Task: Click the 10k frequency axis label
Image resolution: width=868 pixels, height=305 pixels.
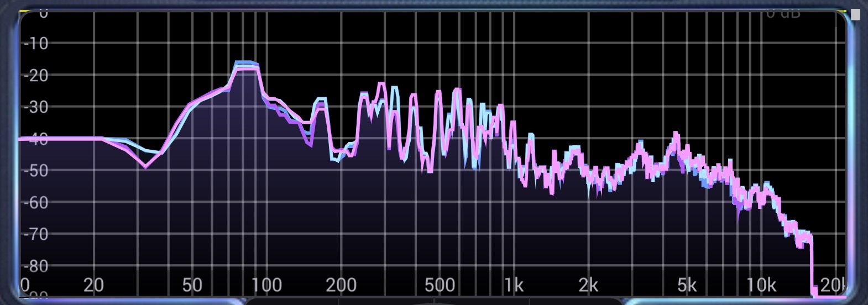Action: coord(761,285)
